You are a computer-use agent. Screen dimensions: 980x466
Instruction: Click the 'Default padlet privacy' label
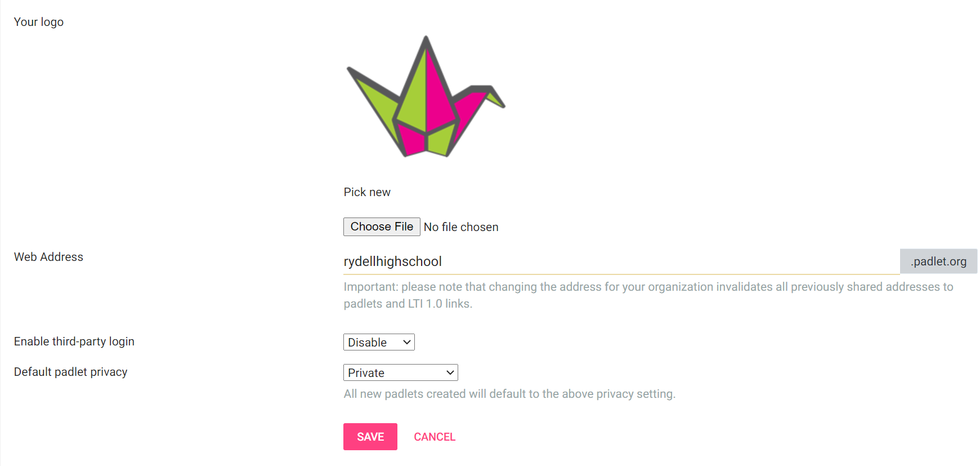pyautogui.click(x=71, y=372)
